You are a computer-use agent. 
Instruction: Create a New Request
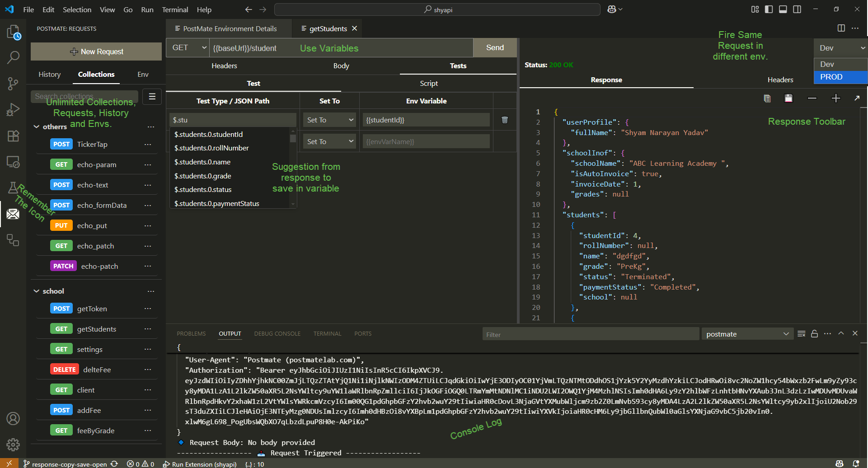point(96,51)
